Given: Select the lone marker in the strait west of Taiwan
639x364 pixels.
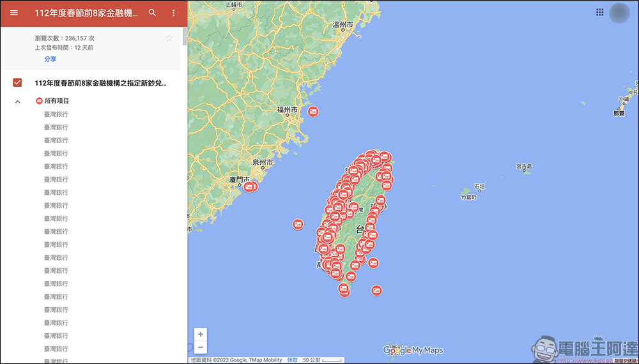Looking at the screenshot, I should click(298, 224).
